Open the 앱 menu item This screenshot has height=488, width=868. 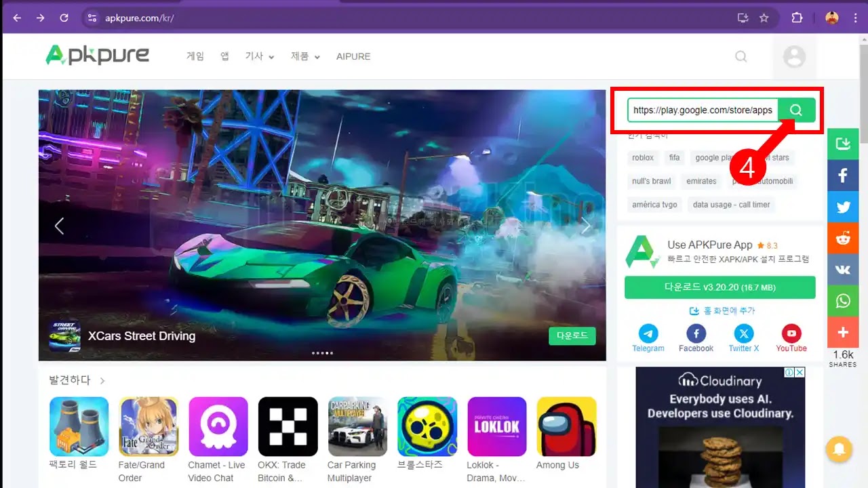click(x=224, y=56)
